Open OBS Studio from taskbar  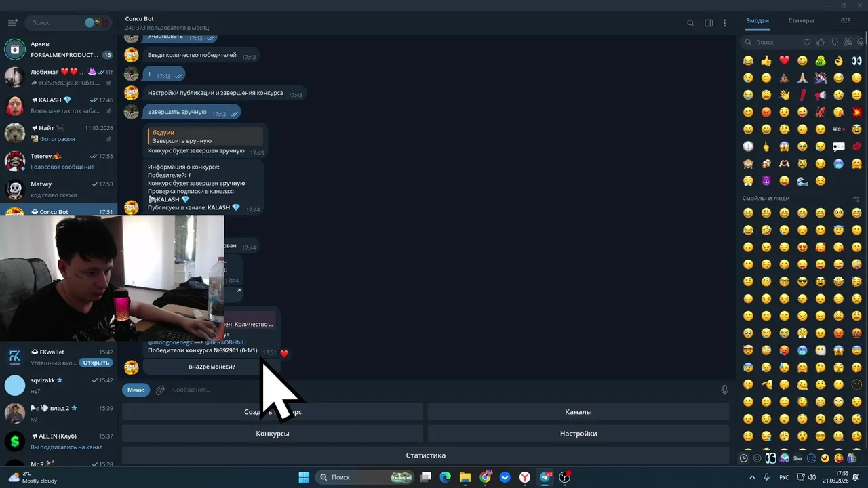[564, 477]
